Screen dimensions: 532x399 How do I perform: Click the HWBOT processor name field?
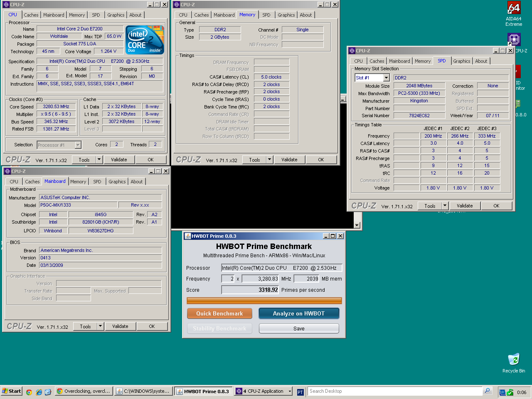[282, 268]
